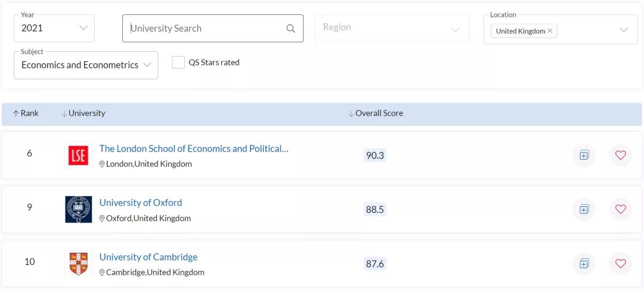The image size is (644, 291).
Task: Click the search magnifier icon
Action: pos(290,28)
